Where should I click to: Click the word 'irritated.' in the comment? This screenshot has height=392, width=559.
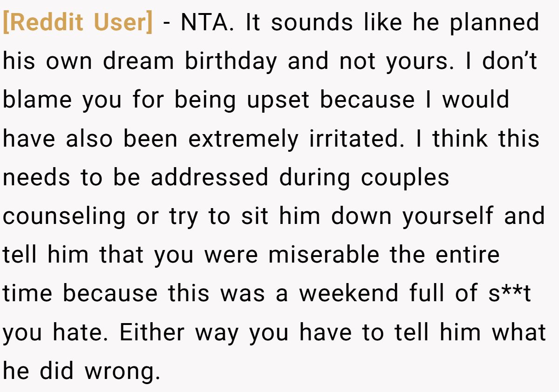coord(357,139)
